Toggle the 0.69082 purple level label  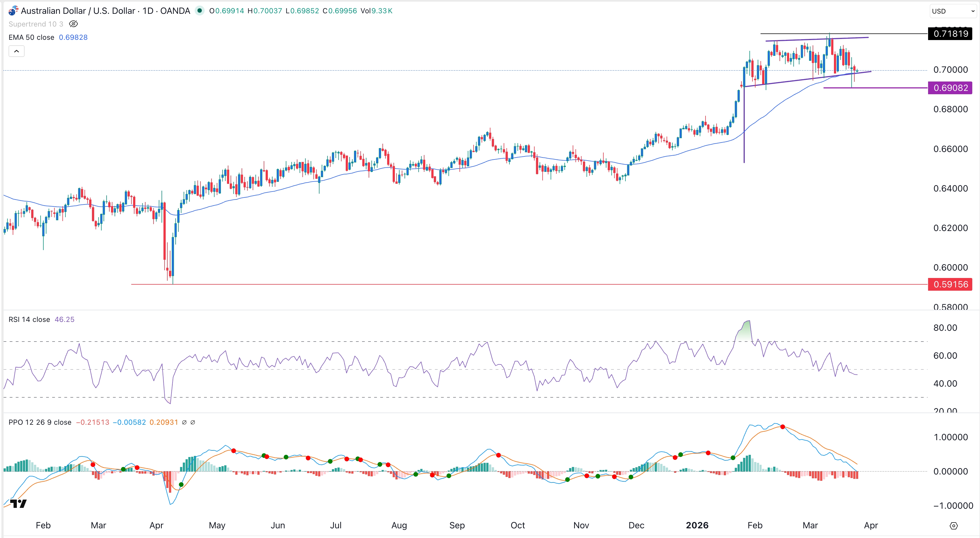click(950, 88)
